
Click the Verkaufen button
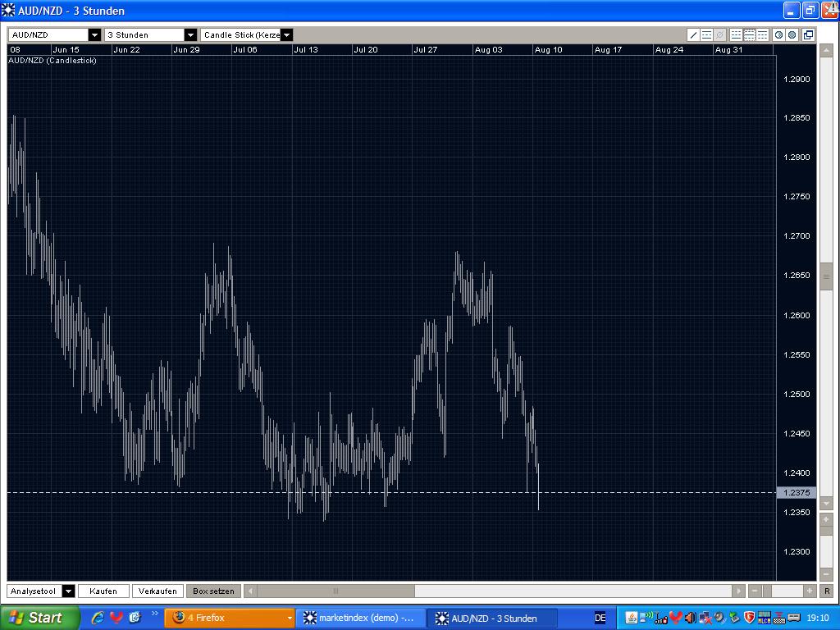point(157,591)
